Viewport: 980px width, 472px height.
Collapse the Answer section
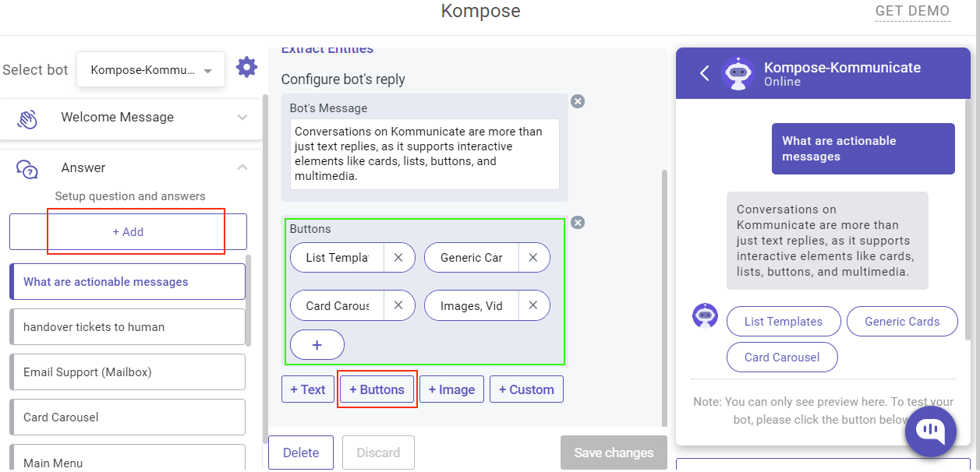(x=242, y=167)
